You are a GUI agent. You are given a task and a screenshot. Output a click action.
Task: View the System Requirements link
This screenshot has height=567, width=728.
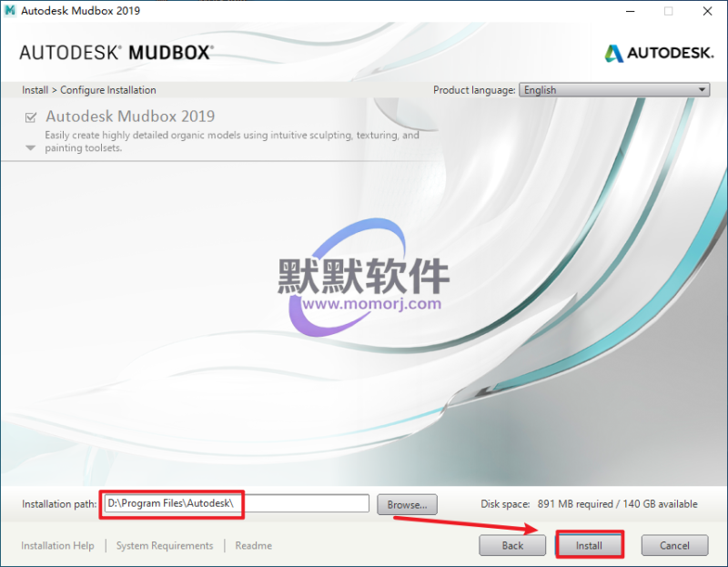(165, 545)
